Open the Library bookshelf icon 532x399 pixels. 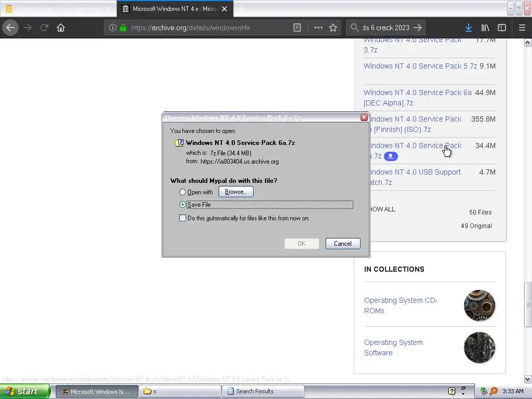coord(485,28)
